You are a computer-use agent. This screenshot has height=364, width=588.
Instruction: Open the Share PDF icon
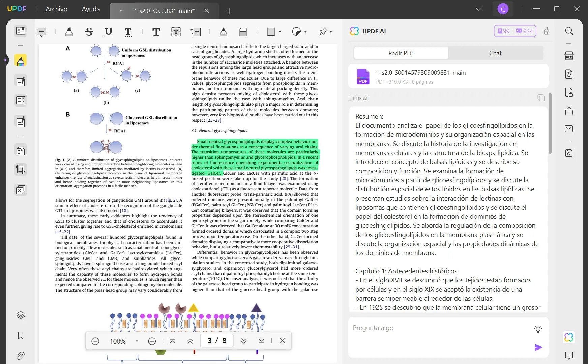(x=569, y=111)
